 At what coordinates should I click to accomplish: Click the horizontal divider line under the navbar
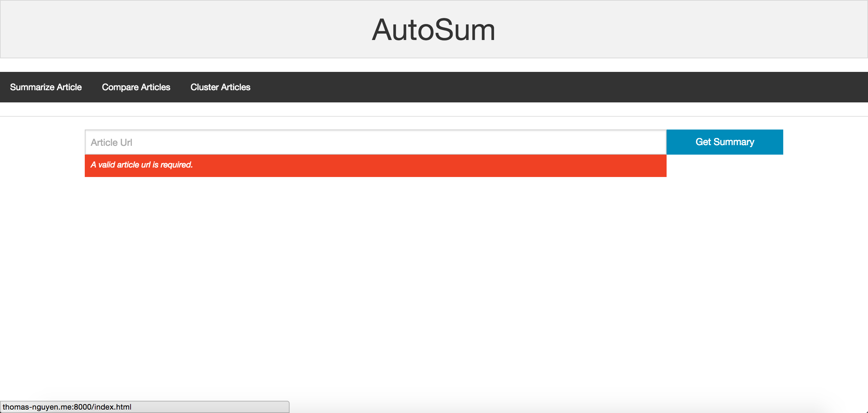434,116
